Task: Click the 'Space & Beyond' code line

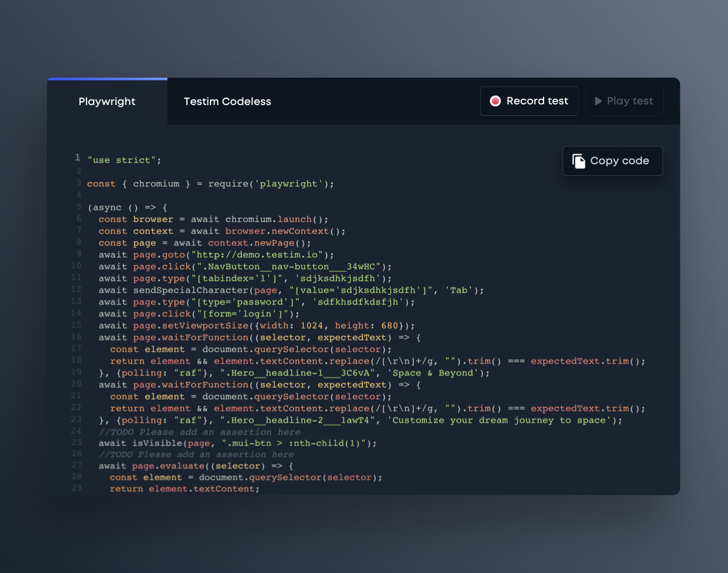Action: (294, 373)
